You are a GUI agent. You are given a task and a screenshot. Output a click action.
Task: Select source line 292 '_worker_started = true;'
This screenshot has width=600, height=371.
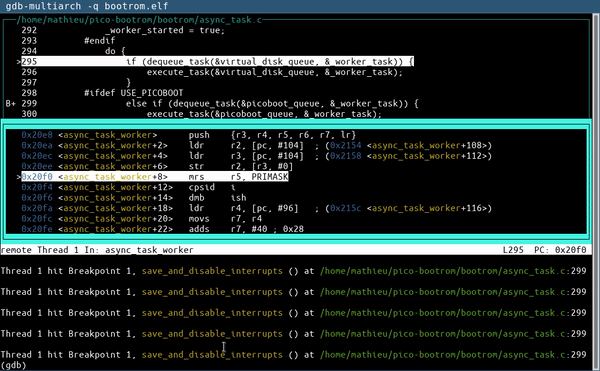pos(123,30)
